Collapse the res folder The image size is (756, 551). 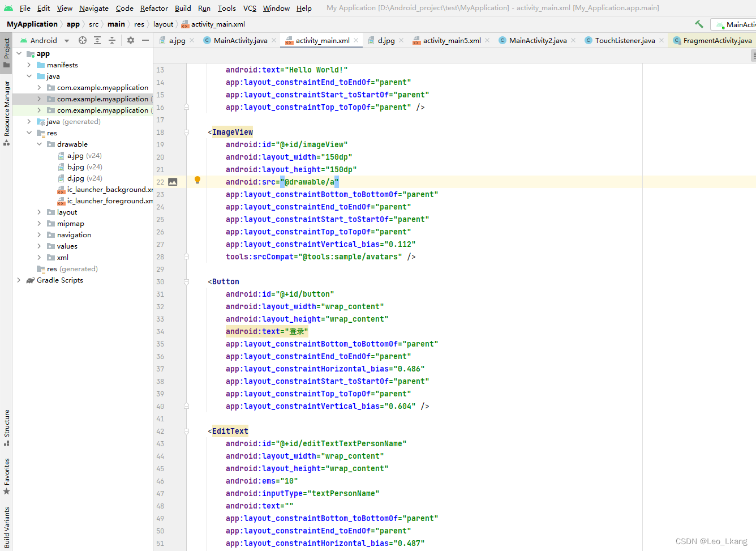[29, 133]
